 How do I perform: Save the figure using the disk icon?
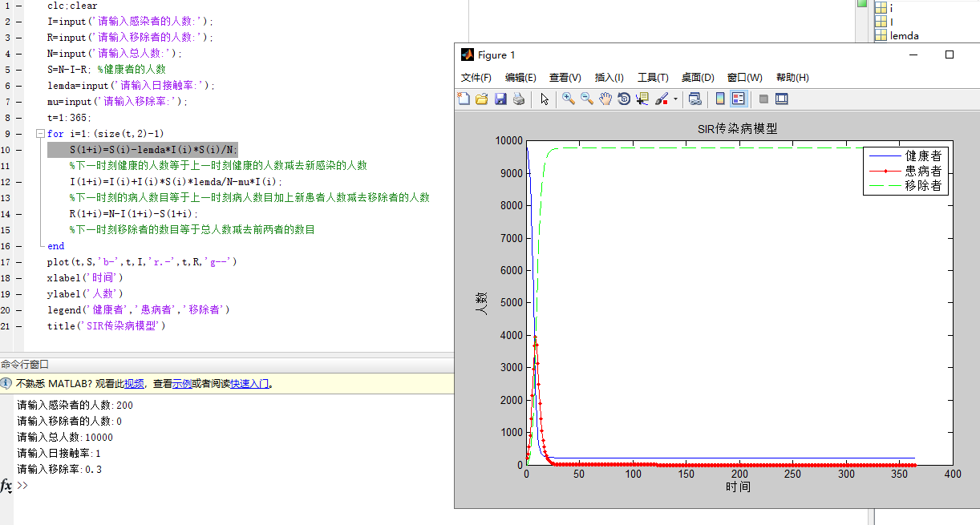point(502,99)
